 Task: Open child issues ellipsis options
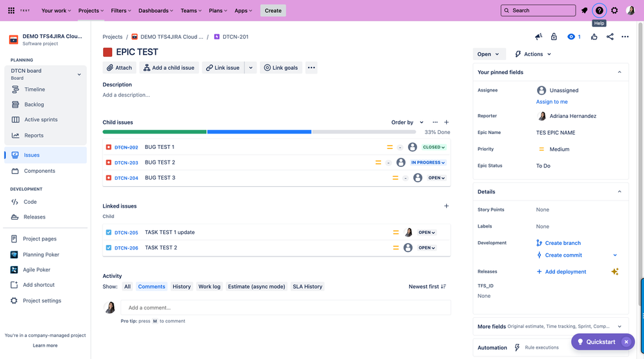point(435,122)
